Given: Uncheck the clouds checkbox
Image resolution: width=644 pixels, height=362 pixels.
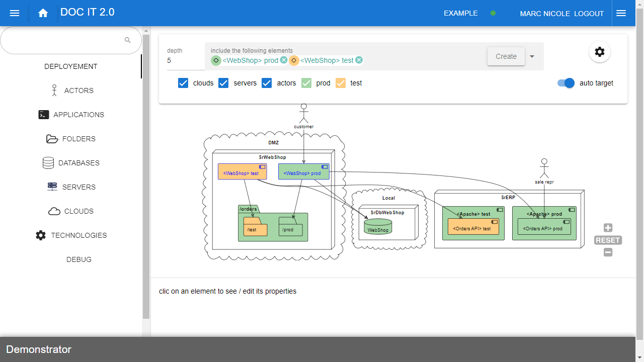Looking at the screenshot, I should coord(183,83).
